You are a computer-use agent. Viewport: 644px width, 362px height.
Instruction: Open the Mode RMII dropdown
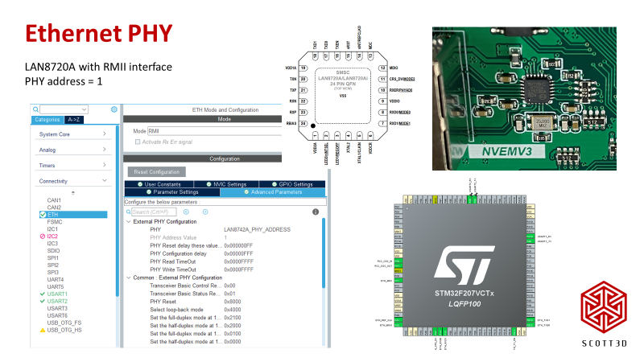pyautogui.click(x=214, y=131)
